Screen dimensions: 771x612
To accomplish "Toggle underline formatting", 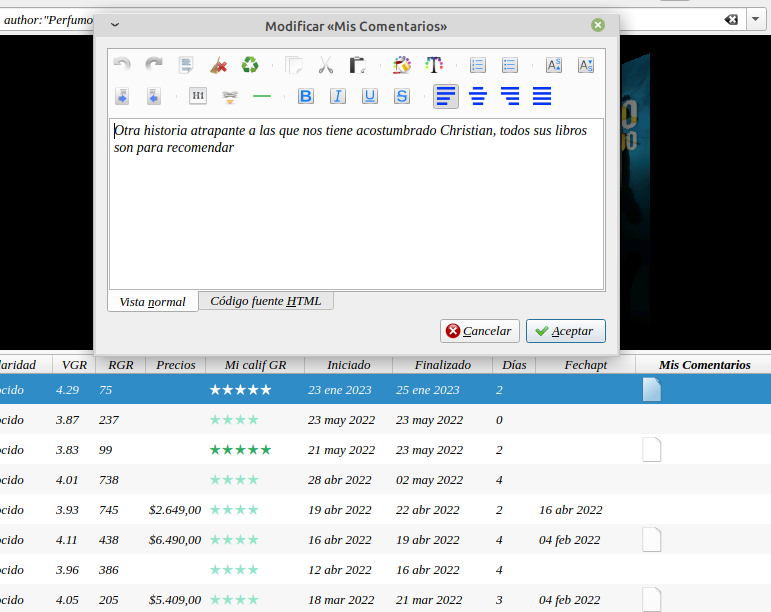I will pos(370,96).
